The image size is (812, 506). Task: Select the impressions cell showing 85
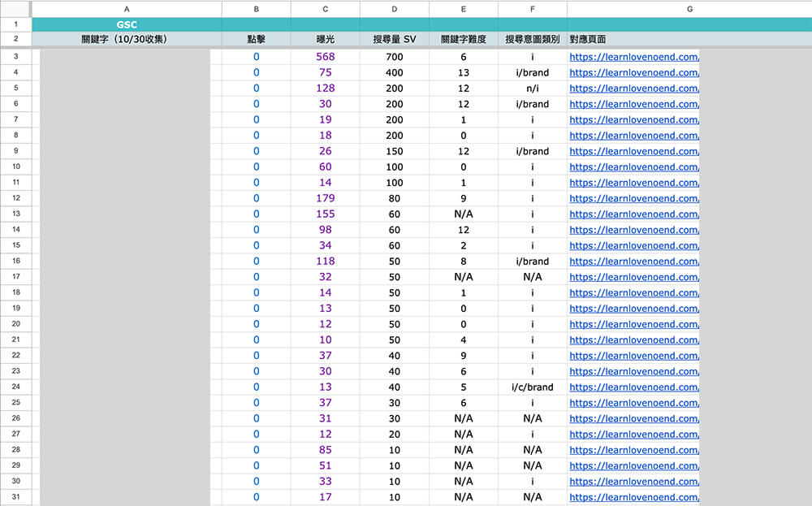[326, 449]
